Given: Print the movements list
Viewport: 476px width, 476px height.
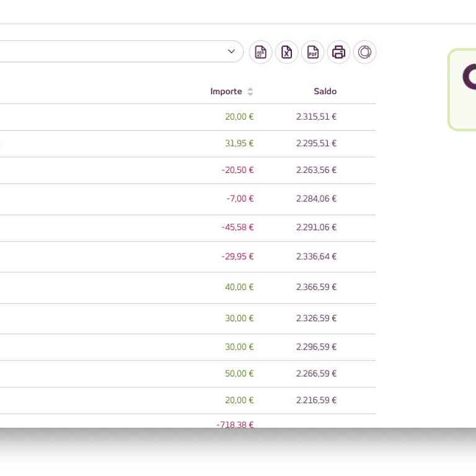Looking at the screenshot, I should click(338, 52).
